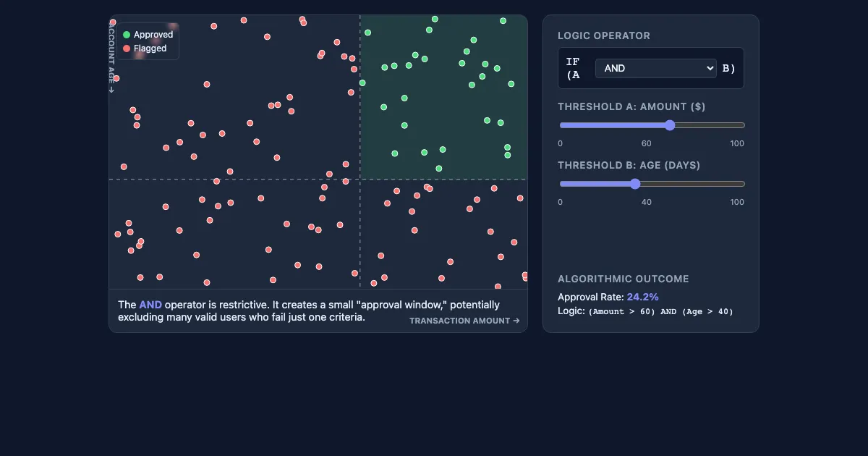Adjust the Threshold B age slider

[652, 184]
